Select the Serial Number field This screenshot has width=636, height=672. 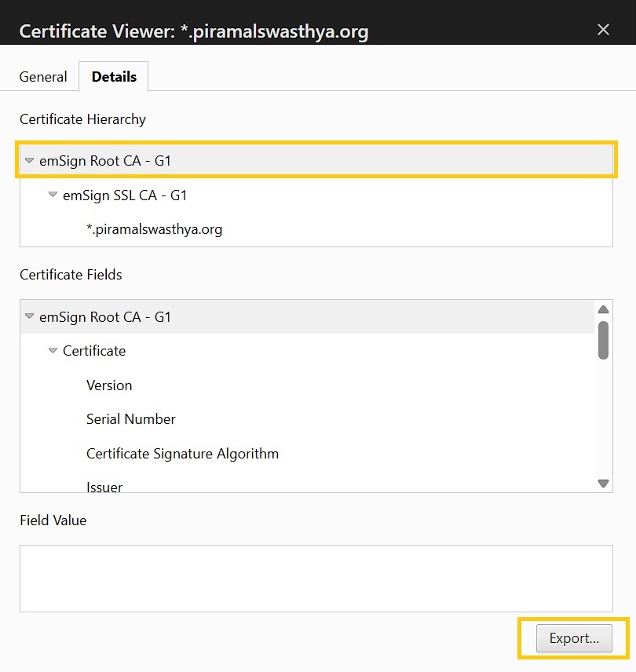coord(130,419)
